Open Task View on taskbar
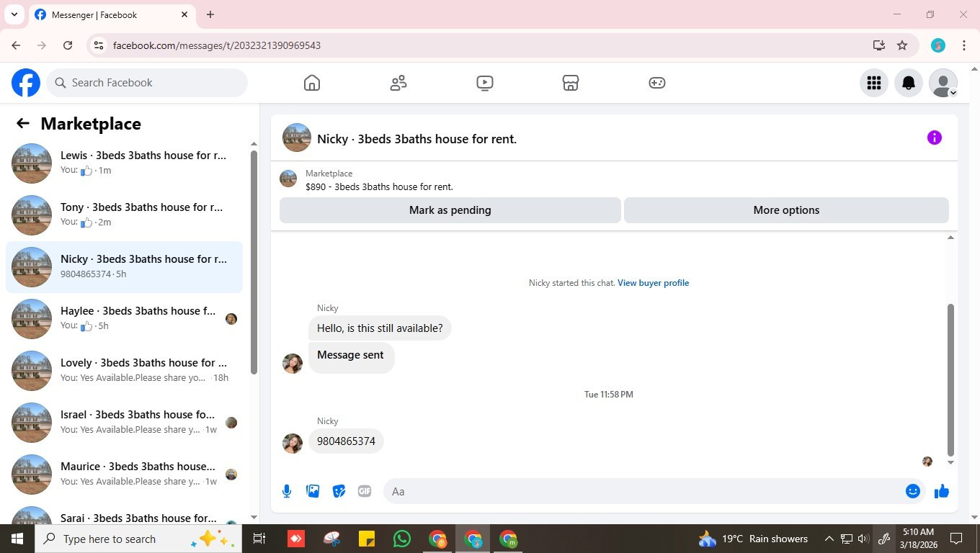The image size is (980, 553). tap(259, 539)
